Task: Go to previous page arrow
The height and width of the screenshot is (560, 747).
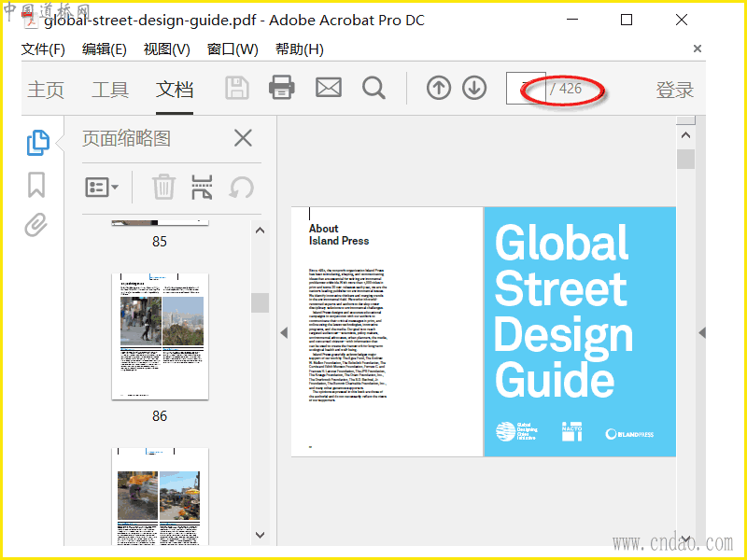Action: tap(439, 88)
